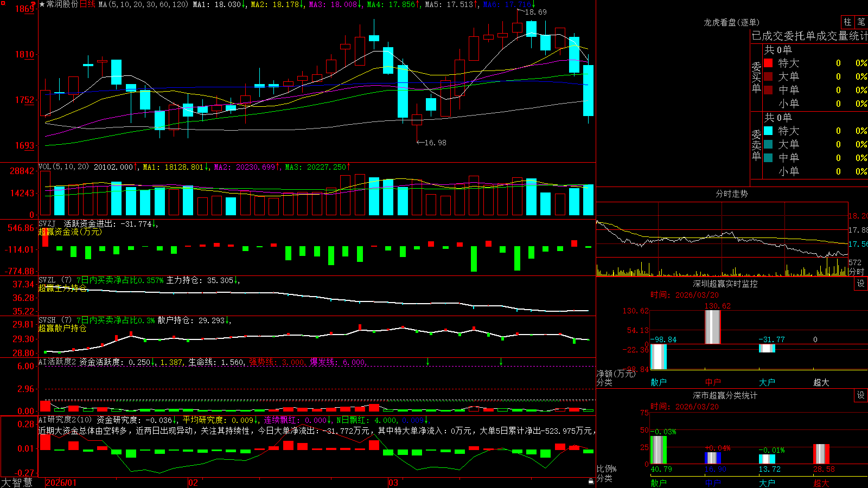This screenshot has width=868, height=488.
Task: Click the 龙虎看盘(逐单) title
Action: tap(731, 22)
